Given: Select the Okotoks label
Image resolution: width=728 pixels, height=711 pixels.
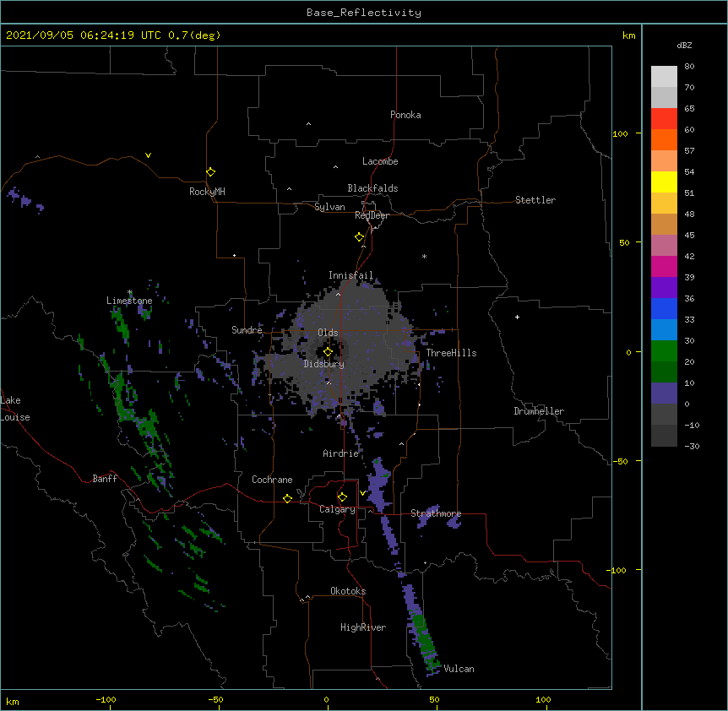Looking at the screenshot, I should click(x=348, y=591).
